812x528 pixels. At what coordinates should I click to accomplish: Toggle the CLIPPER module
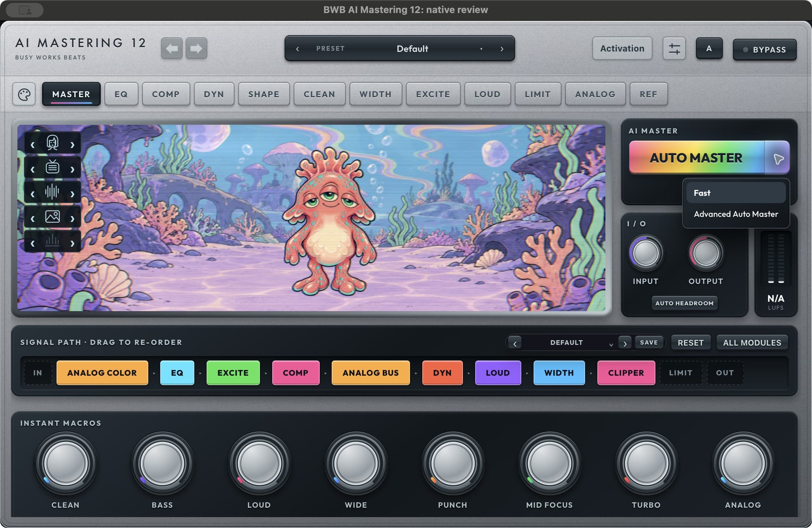[x=626, y=373]
